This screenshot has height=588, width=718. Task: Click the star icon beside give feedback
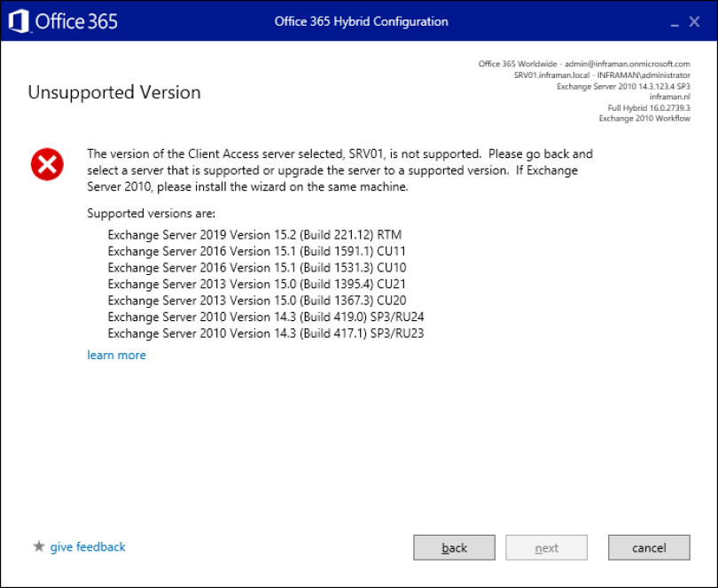[x=38, y=546]
